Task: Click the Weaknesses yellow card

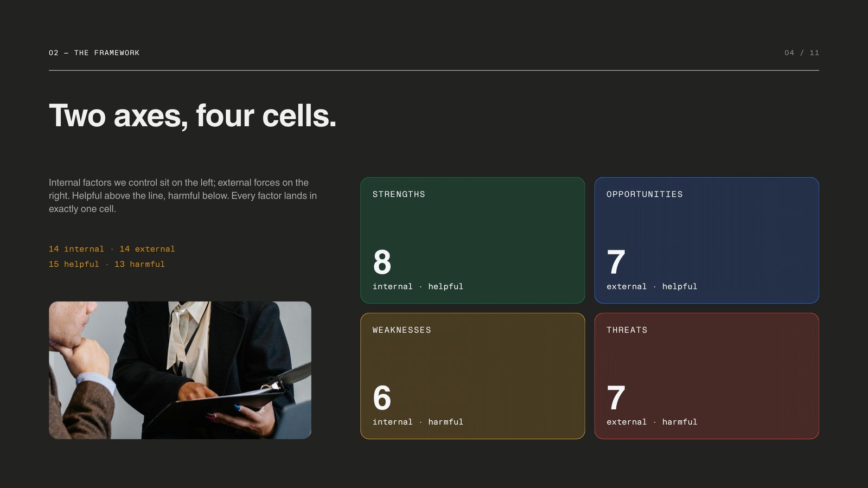Action: (473, 376)
